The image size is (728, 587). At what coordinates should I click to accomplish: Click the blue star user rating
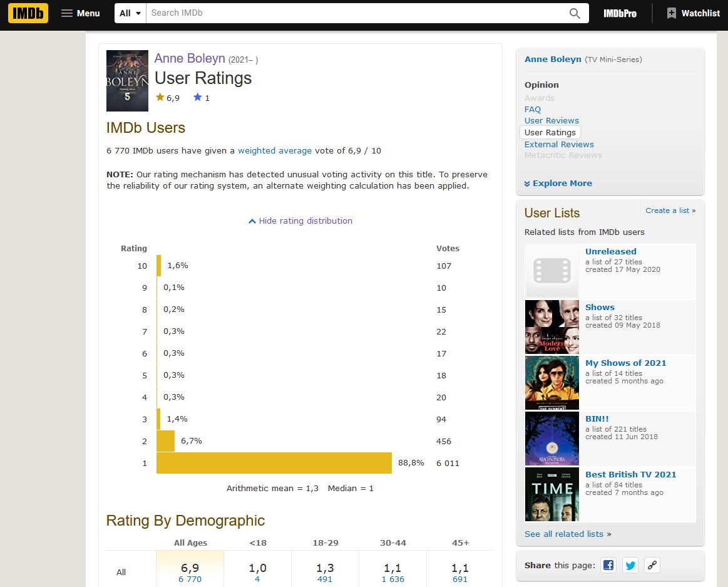click(x=201, y=98)
